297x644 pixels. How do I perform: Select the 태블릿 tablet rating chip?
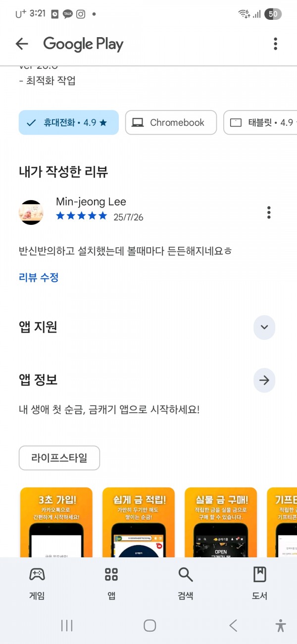[x=260, y=122]
